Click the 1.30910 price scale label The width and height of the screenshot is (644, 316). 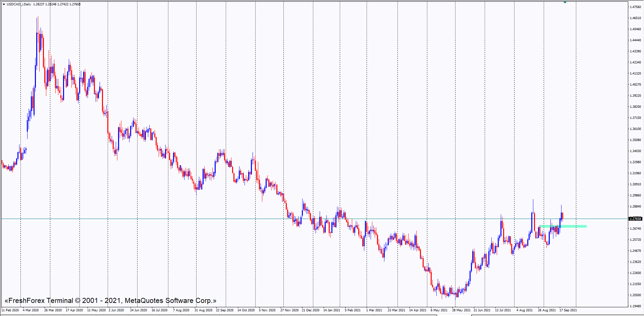[x=635, y=184]
